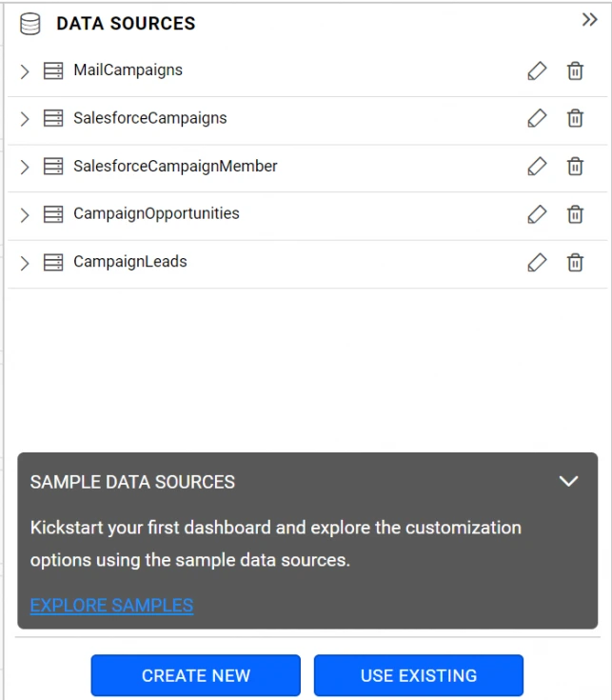Expand the SalesforceCampaigns node arrow
Viewport: 612px width, 700px height.
click(x=25, y=119)
